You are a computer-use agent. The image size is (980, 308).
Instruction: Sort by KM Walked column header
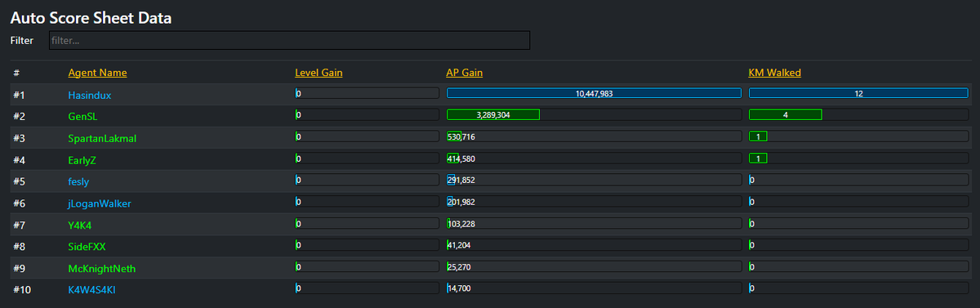click(x=774, y=73)
